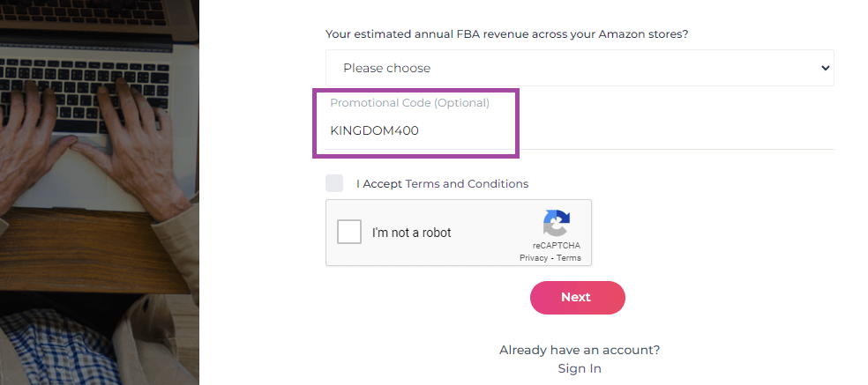Click the dropdown chevron arrow beside Please choose
Image resolution: width=868 pixels, height=385 pixels.
826,68
